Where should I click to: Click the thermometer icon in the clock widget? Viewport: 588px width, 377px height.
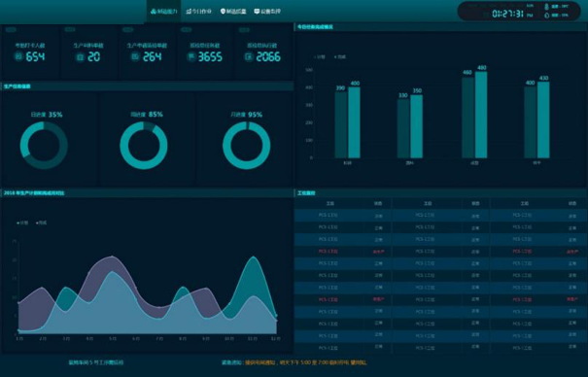546,7
